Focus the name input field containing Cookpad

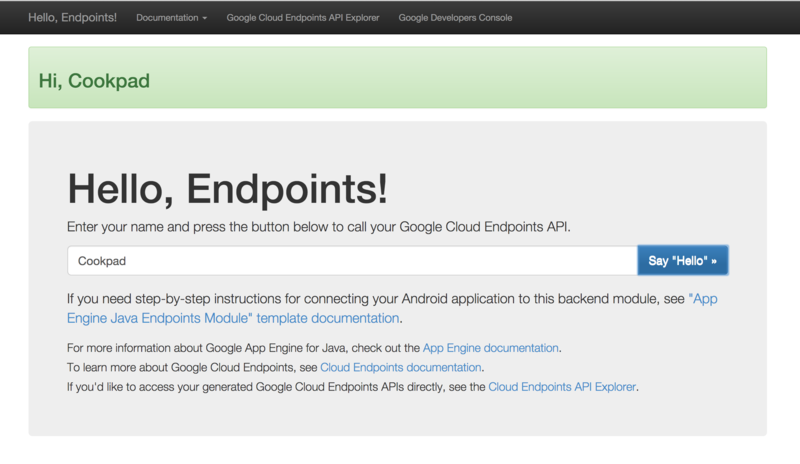click(x=352, y=261)
